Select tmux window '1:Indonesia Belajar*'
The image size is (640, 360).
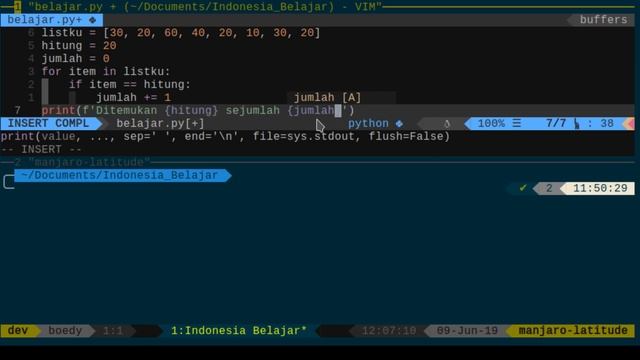point(238,330)
